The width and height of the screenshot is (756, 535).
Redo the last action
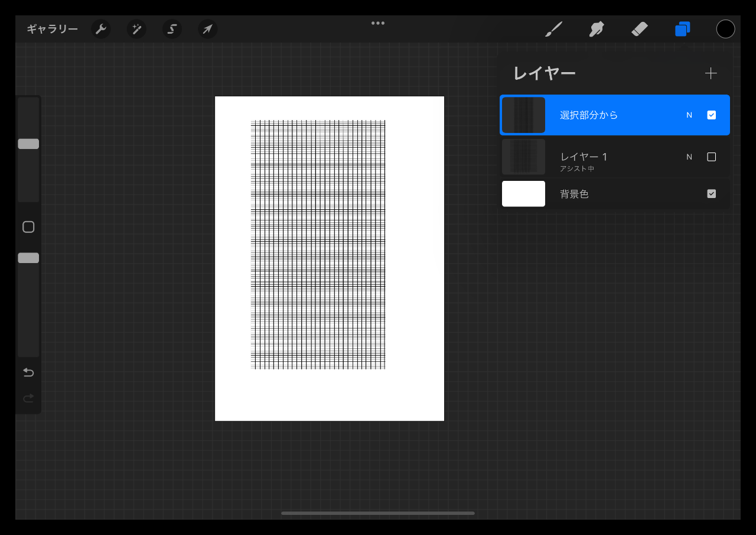pos(28,398)
